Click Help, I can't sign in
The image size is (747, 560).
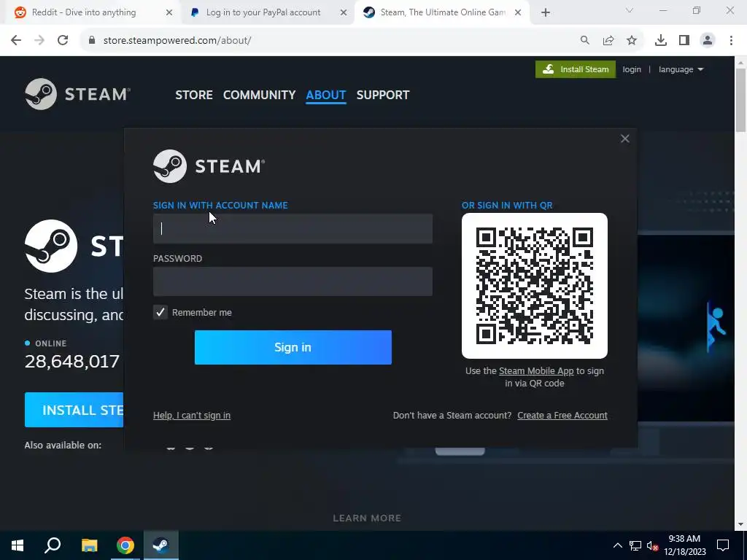[192, 415]
